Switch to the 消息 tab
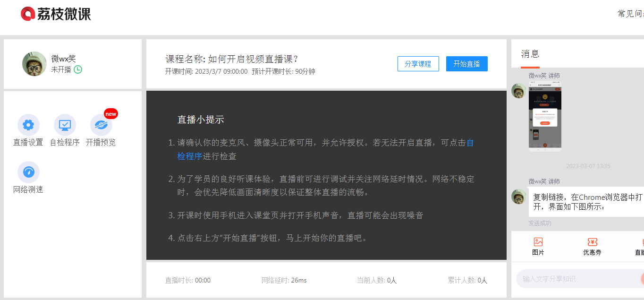This screenshot has height=300, width=644. [530, 54]
